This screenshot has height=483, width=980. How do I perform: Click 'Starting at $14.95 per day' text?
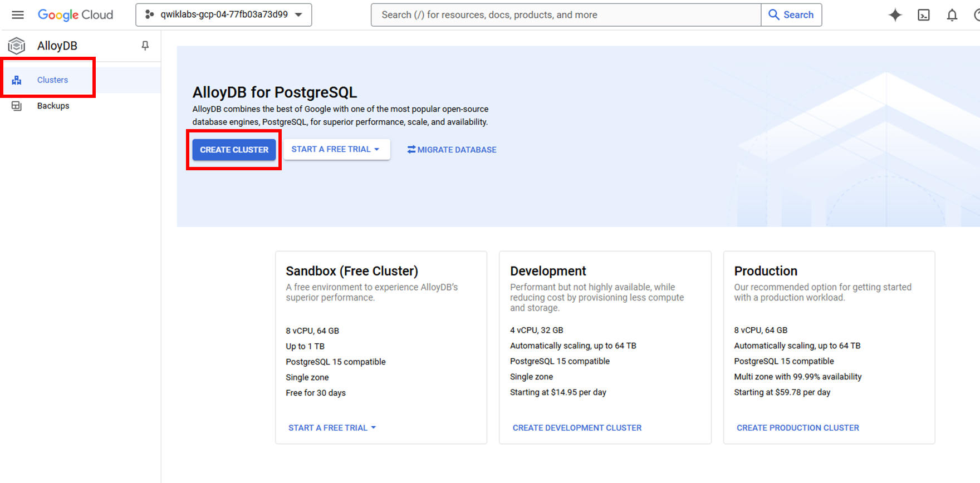[x=558, y=392]
